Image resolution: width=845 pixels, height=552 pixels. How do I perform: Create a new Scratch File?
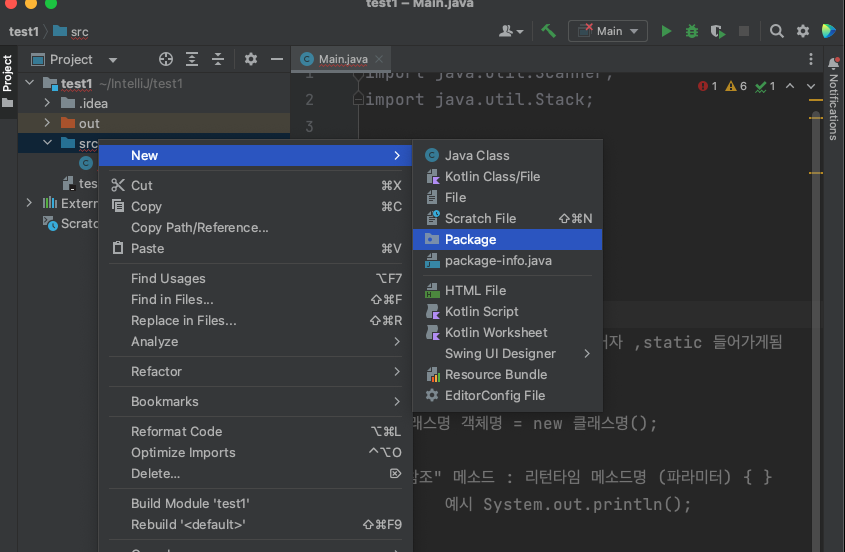tap(508, 218)
